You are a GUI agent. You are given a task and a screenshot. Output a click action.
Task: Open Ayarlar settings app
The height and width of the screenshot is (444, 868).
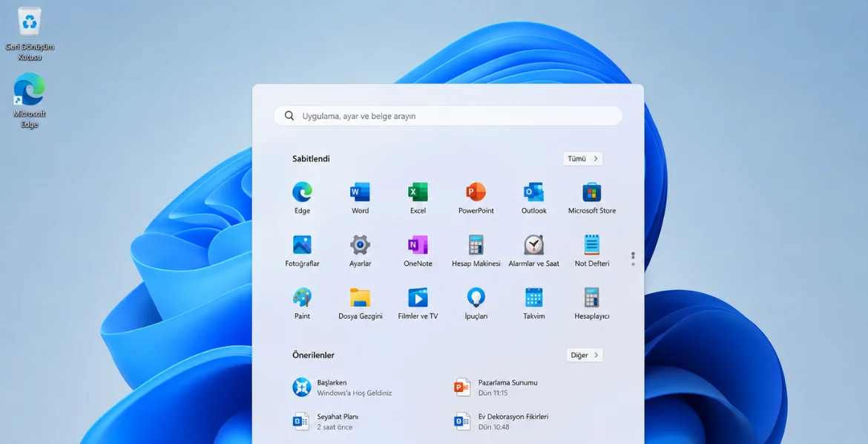point(360,250)
